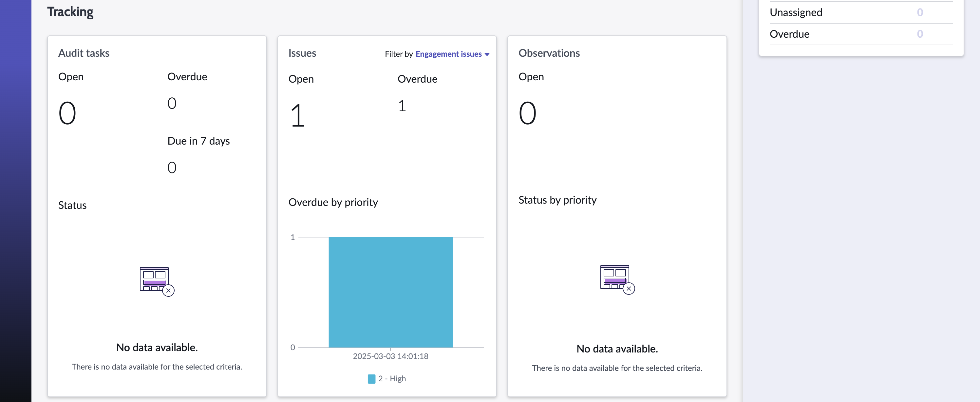The image size is (980, 402).
Task: Click the Observations card title
Action: pyautogui.click(x=549, y=53)
